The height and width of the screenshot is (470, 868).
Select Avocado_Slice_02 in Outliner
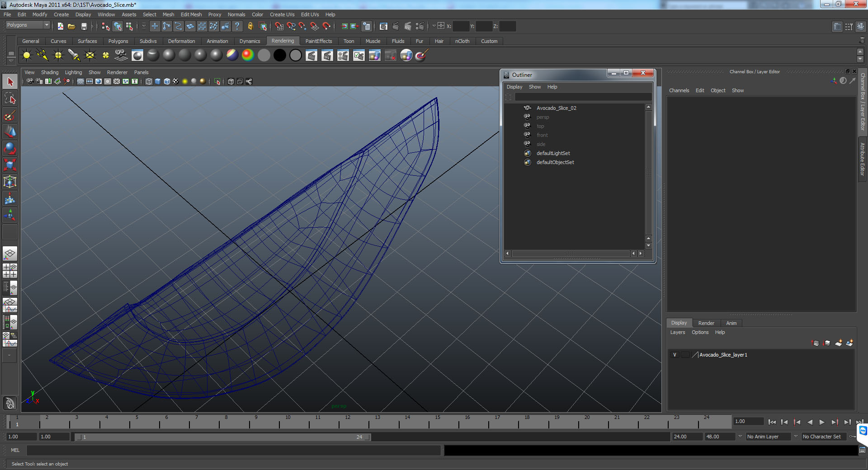[556, 108]
